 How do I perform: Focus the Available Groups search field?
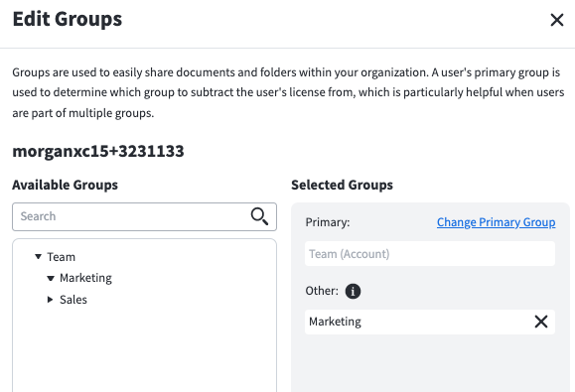click(144, 217)
